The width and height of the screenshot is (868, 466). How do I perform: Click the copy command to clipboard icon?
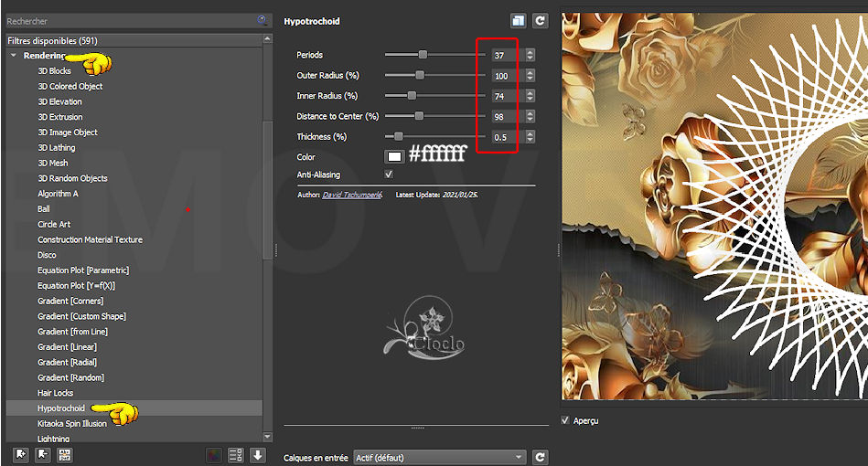coord(519,20)
